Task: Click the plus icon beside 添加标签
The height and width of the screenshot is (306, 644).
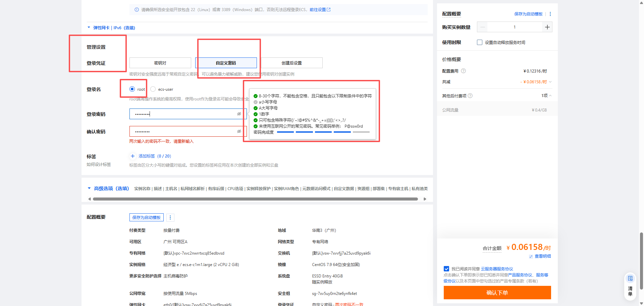Action: pos(132,156)
